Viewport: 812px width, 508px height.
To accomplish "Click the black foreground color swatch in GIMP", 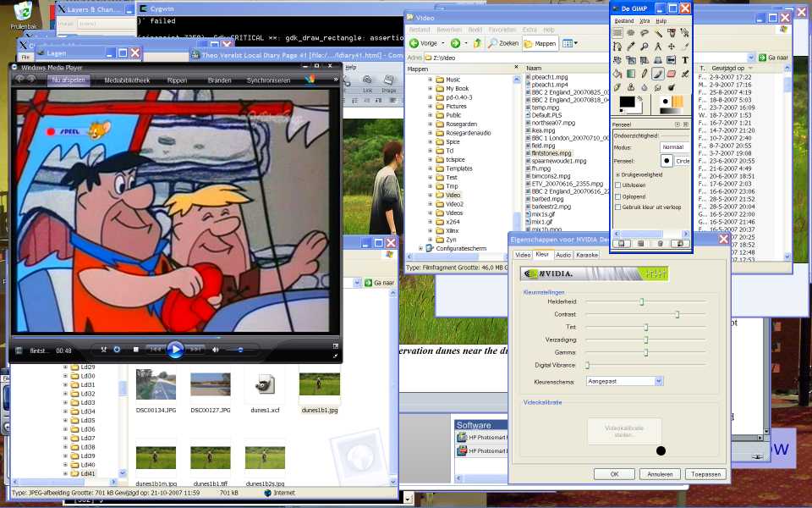I will click(627, 102).
